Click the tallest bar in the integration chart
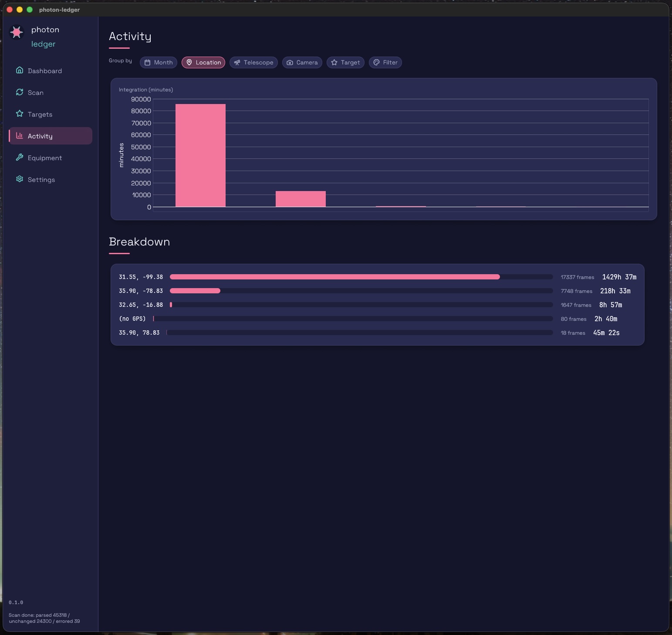This screenshot has width=672, height=635. point(200,155)
